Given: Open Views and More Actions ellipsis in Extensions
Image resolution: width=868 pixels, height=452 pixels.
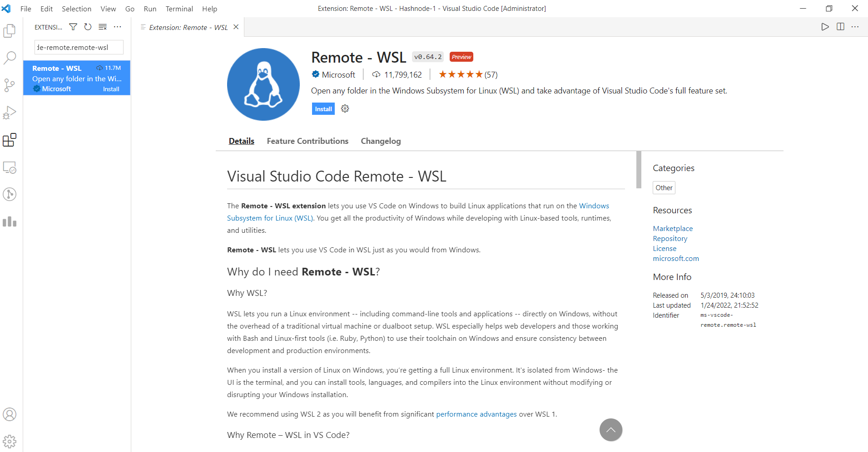Looking at the screenshot, I should (x=118, y=27).
